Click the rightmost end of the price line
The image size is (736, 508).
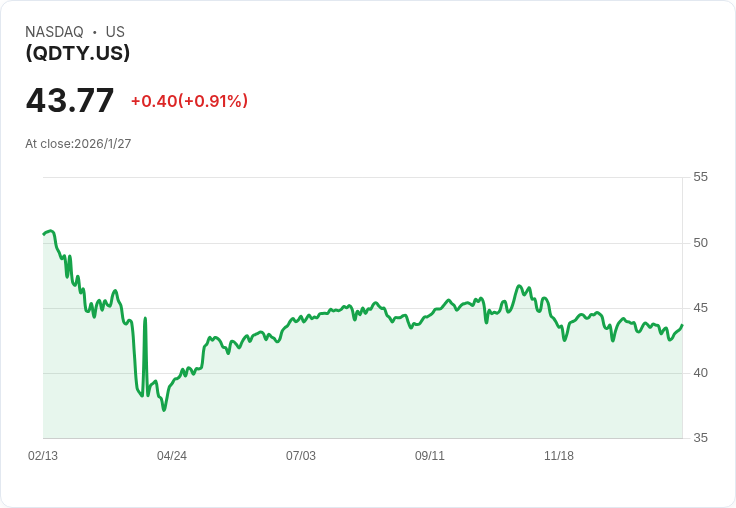tap(682, 325)
